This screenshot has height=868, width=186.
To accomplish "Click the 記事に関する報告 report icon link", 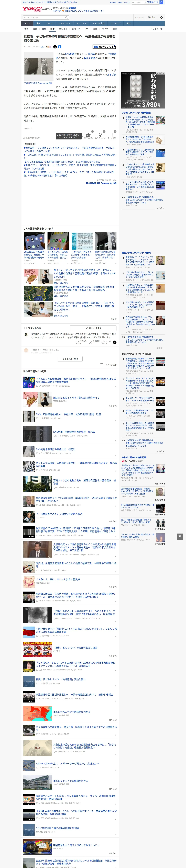I will coord(32,138).
